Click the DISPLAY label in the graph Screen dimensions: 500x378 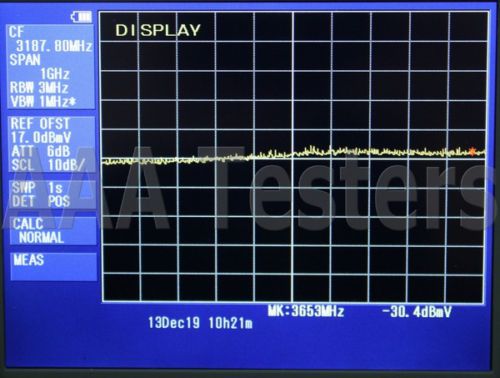(x=158, y=30)
